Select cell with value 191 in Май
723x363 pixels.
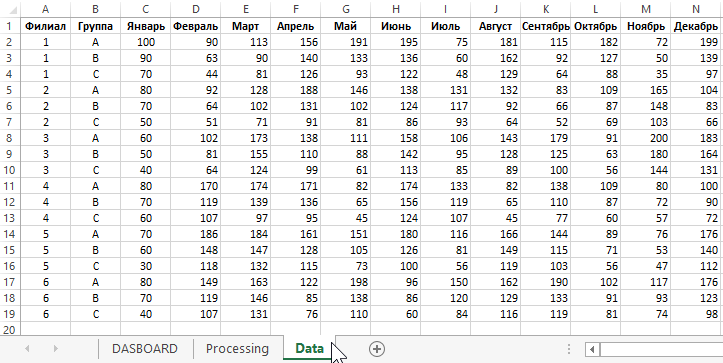(x=345, y=42)
